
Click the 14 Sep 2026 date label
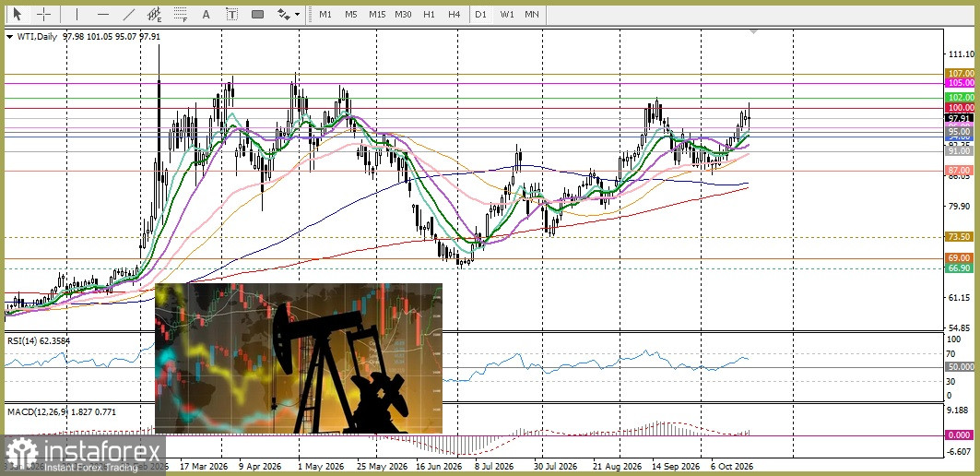[x=677, y=467]
